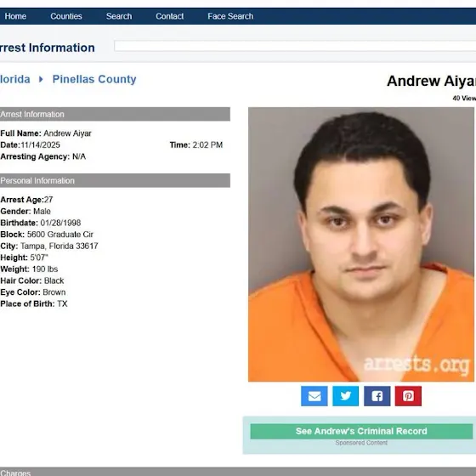Focus the search box beside Arrest Information

[x=295, y=46]
